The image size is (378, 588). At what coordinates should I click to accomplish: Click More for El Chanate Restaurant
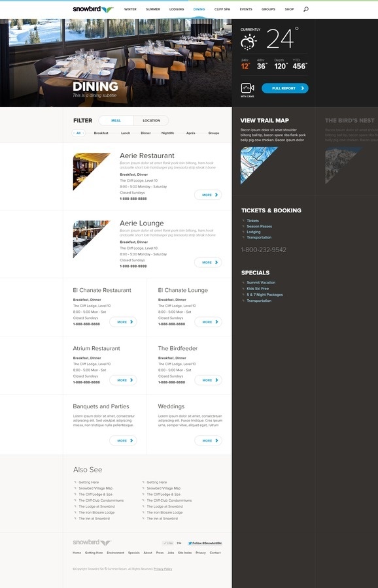tap(123, 321)
